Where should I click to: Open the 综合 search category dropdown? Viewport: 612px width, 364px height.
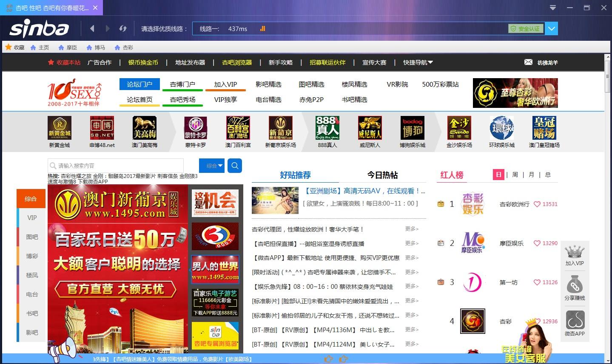(x=212, y=166)
